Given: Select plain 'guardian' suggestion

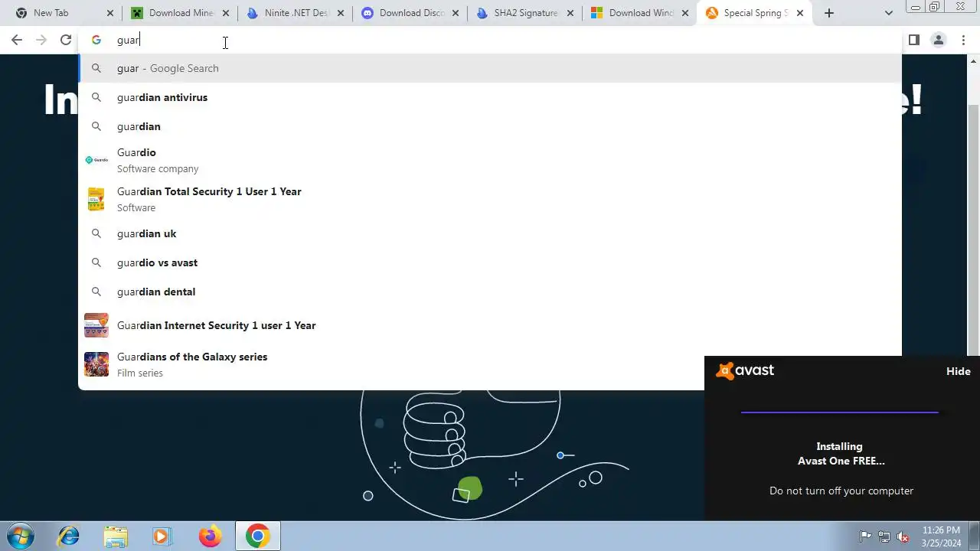Looking at the screenshot, I should point(490,126).
